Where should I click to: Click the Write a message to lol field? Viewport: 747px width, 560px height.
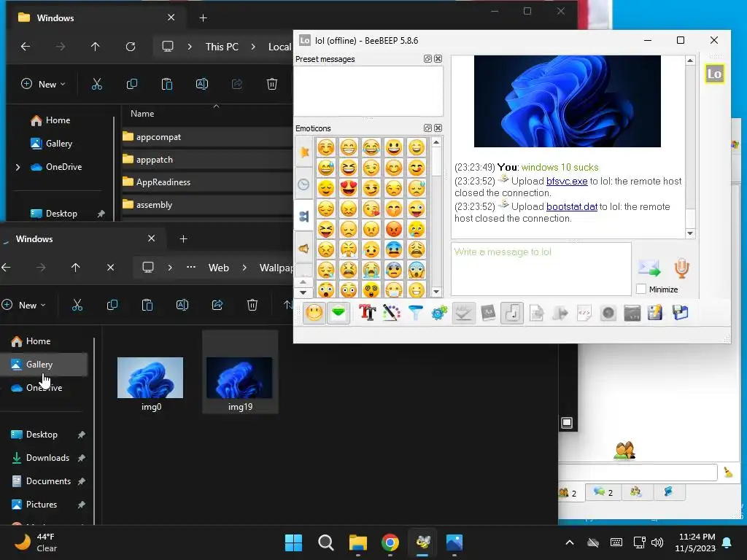541,269
